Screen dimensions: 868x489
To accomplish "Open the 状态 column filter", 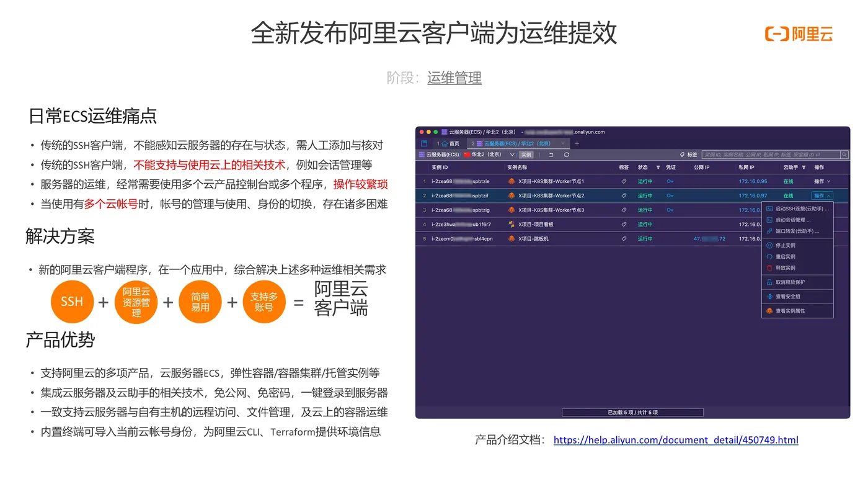I will [x=658, y=168].
